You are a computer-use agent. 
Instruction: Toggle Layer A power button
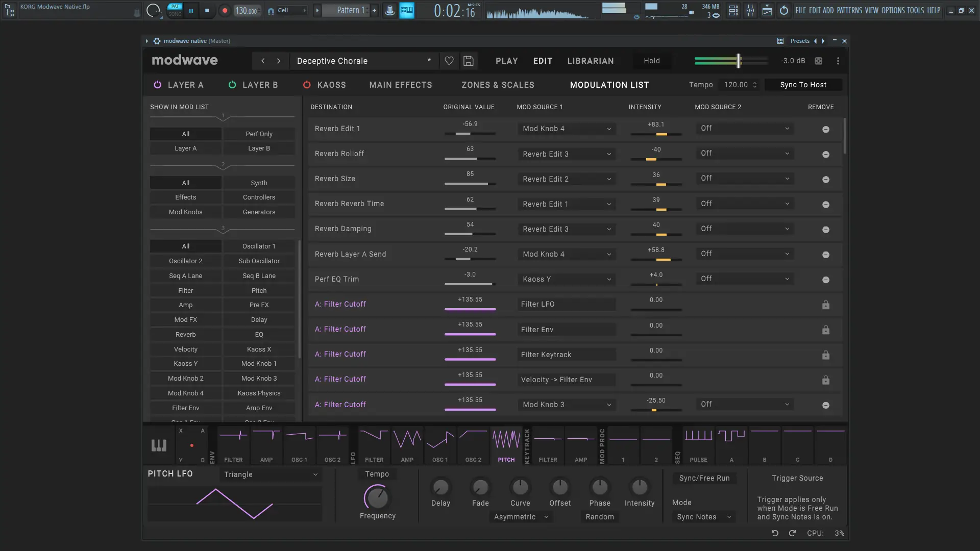point(158,85)
